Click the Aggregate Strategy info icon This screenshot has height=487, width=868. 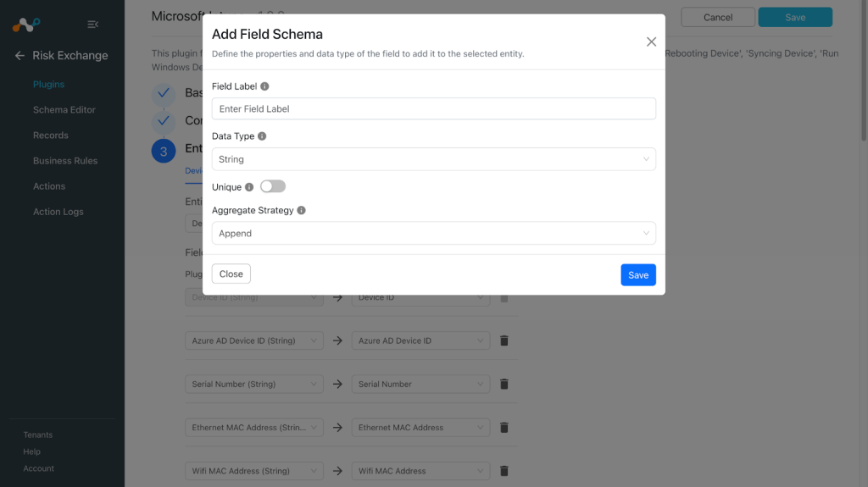[x=301, y=210]
